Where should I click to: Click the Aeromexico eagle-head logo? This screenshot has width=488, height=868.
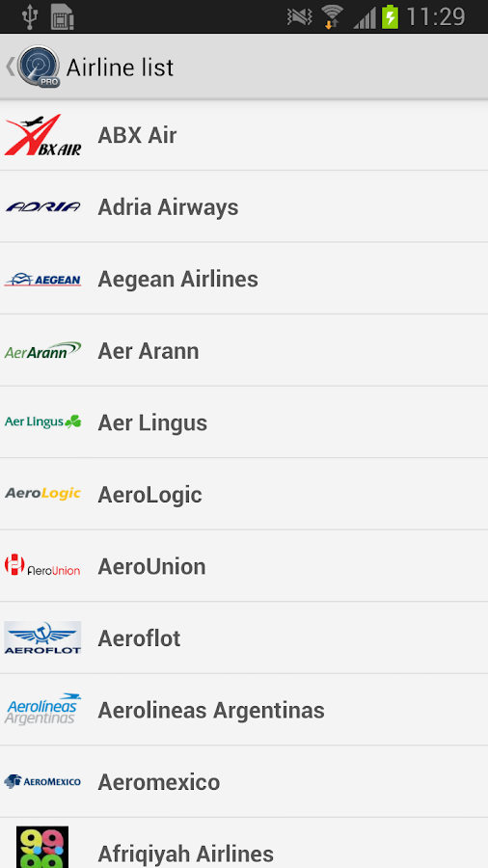pyautogui.click(x=42, y=781)
